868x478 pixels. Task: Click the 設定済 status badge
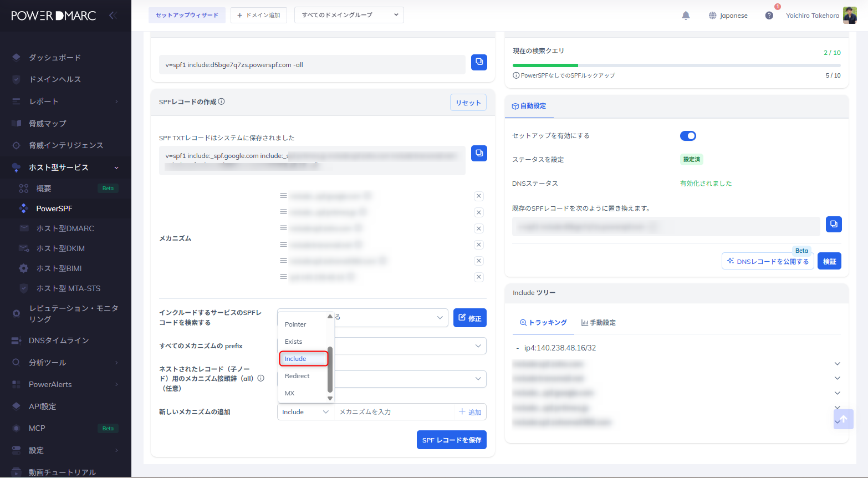[x=692, y=159]
